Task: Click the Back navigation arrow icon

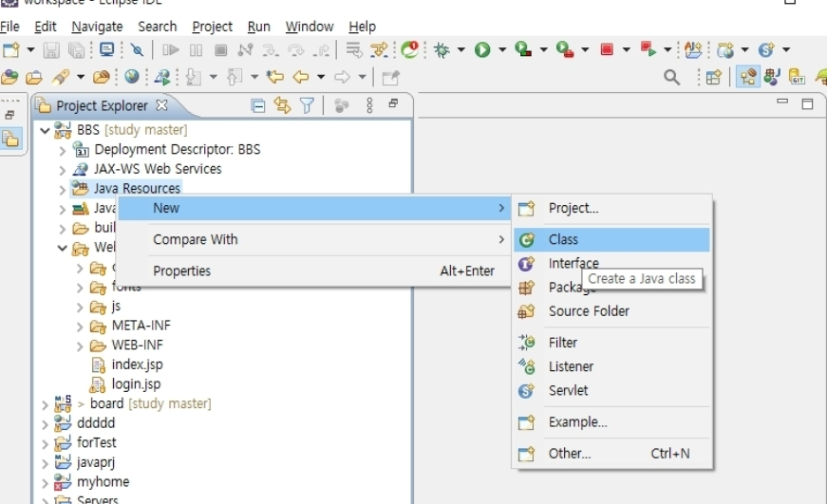Action: tap(301, 77)
